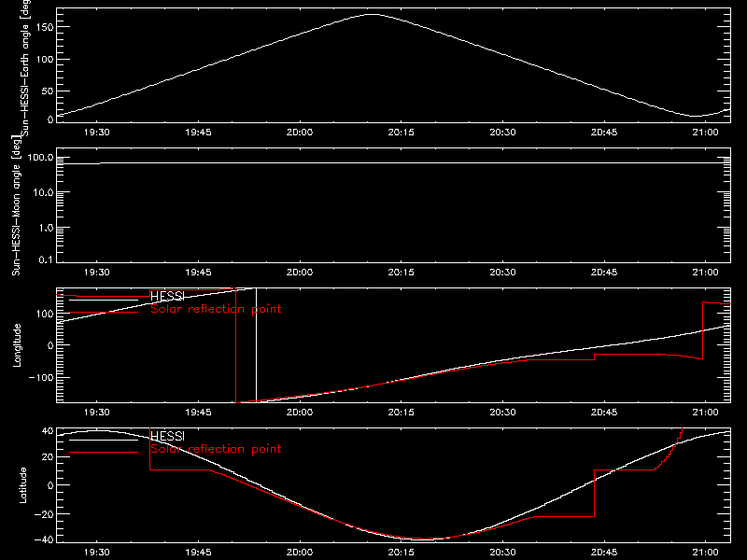The height and width of the screenshot is (560, 747).
Task: Click 100.0 tick on Moon angle axis
Action: click(40, 158)
